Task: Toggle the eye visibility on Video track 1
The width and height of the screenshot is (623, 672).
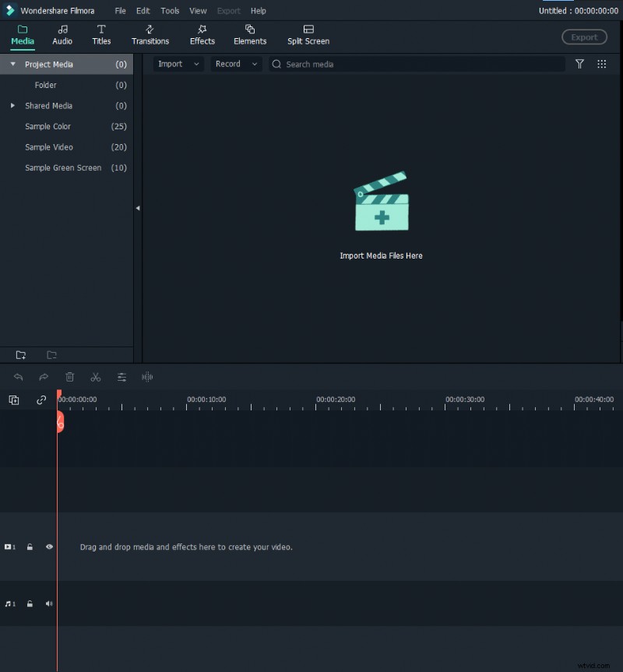Action: click(49, 547)
